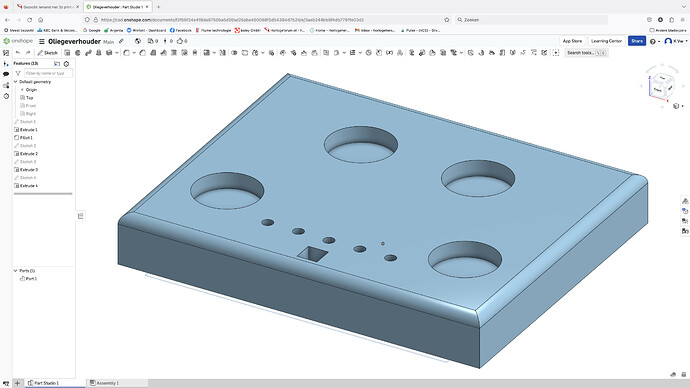
Task: Click the rollback stopwatch icon in Features header
Action: tap(66, 64)
